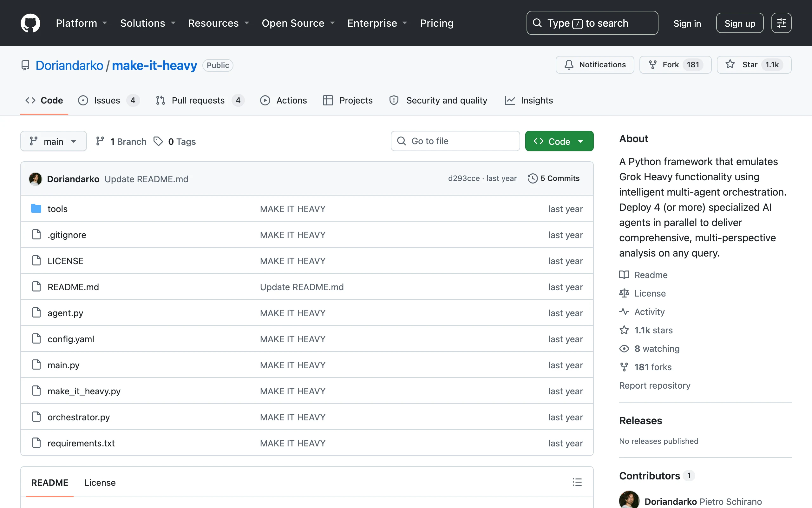Click the fork icon beside 181 forks

(624, 367)
